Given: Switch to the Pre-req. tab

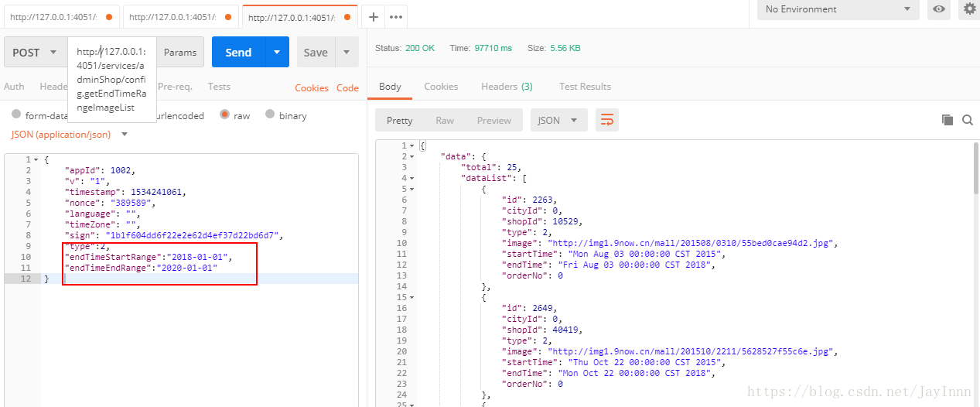Looking at the screenshot, I should (175, 87).
